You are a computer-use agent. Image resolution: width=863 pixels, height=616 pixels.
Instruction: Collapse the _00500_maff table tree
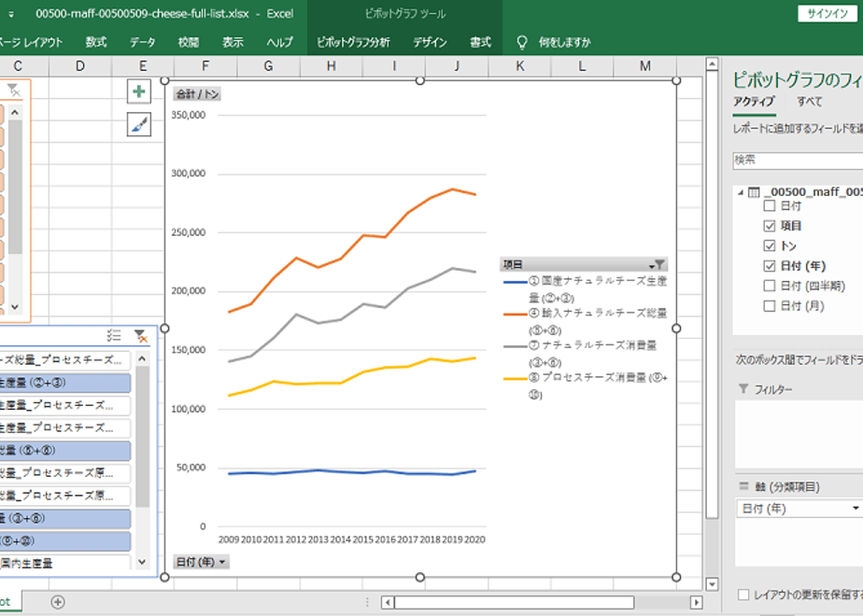[741, 192]
